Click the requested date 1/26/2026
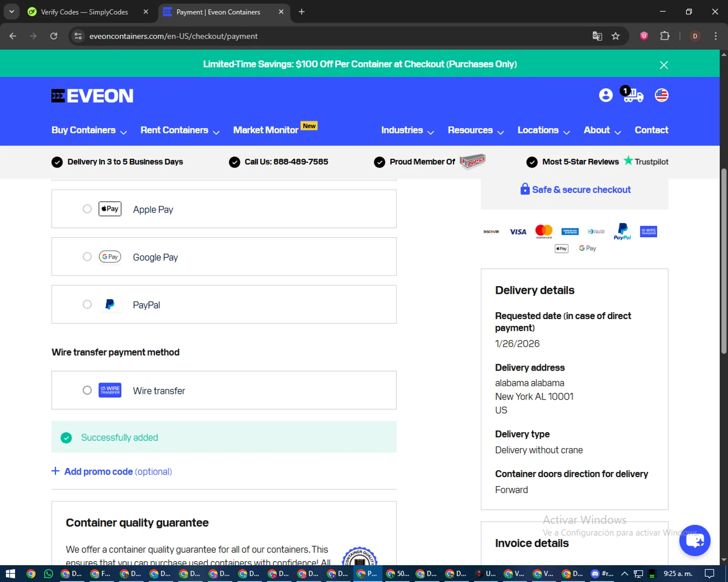This screenshot has height=582, width=728. click(517, 343)
